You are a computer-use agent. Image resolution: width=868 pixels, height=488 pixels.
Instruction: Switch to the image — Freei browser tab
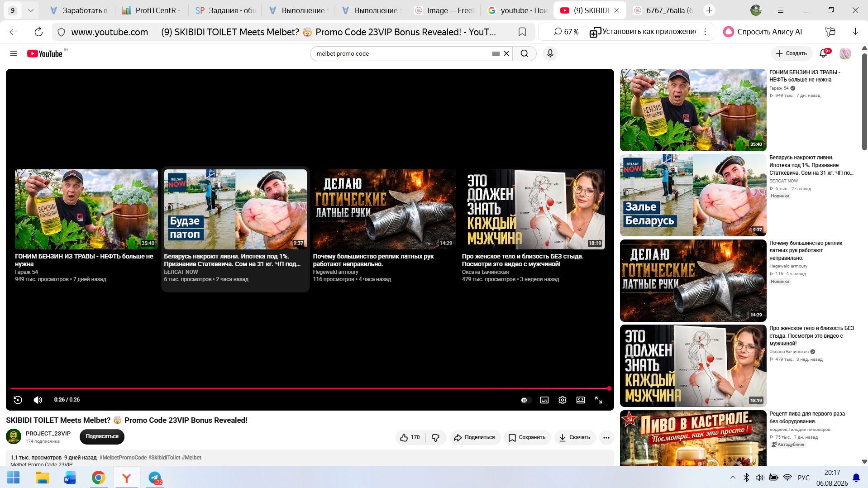pyautogui.click(x=444, y=10)
